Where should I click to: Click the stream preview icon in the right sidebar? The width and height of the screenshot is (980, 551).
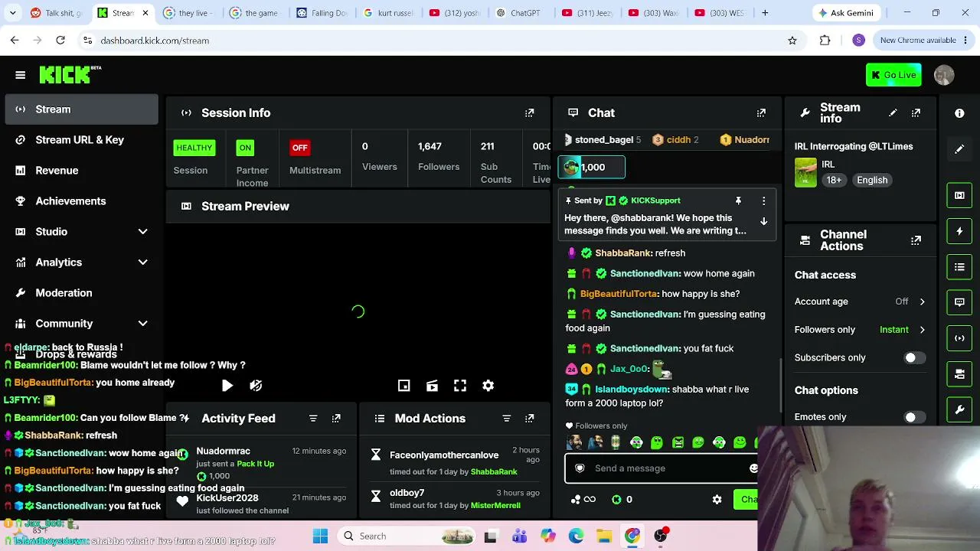click(959, 195)
